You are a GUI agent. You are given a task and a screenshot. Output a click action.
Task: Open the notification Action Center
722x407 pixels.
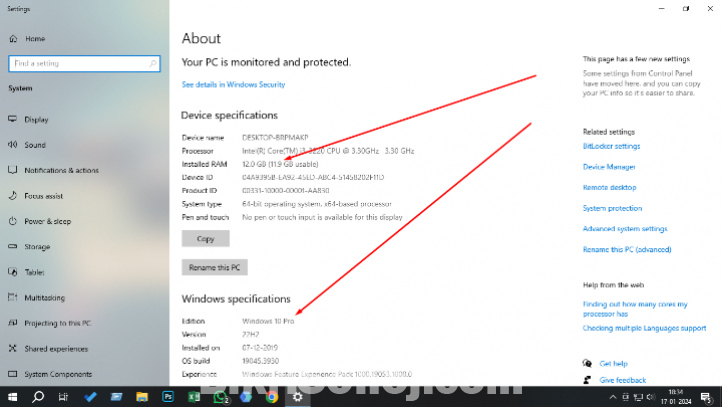[707, 397]
